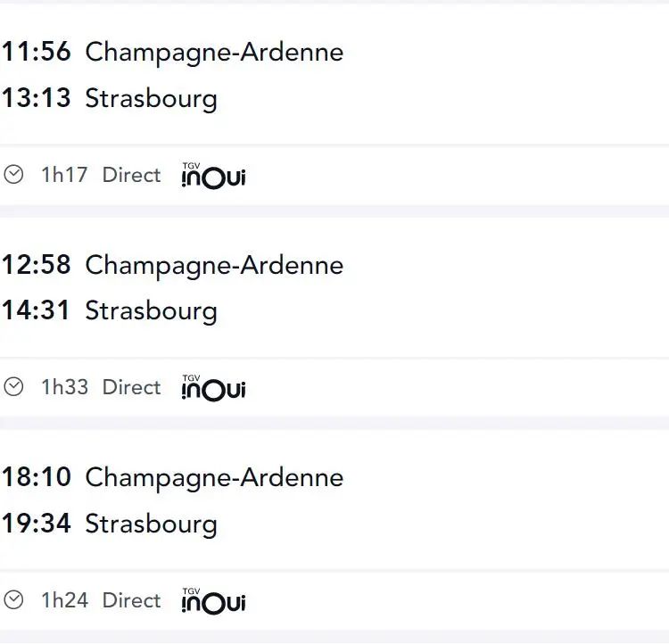
Task: Click Direct label on the 1h33 journey
Action: pos(131,387)
